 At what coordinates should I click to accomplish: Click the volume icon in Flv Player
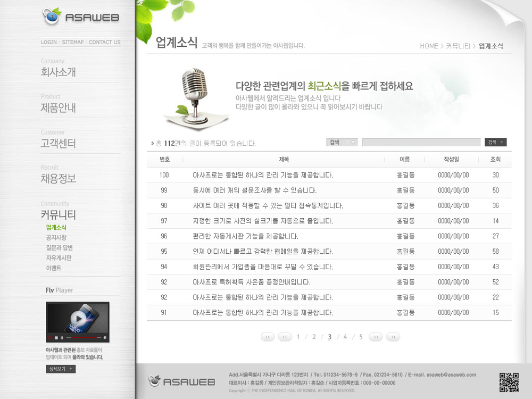[x=105, y=338]
